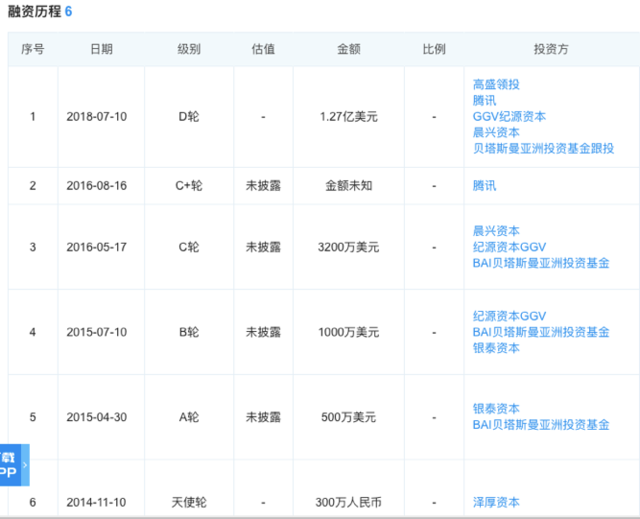Click the 金额 column header
The image size is (640, 519).
coord(349,49)
